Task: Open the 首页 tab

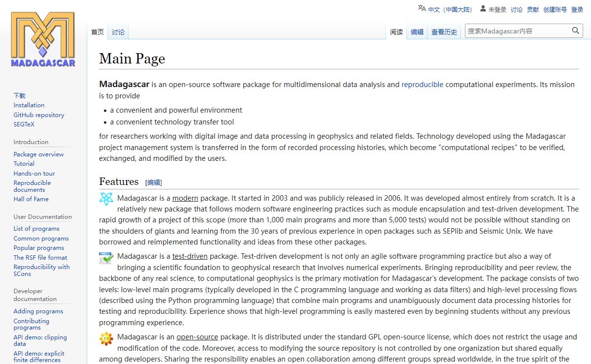Action: pos(98,32)
